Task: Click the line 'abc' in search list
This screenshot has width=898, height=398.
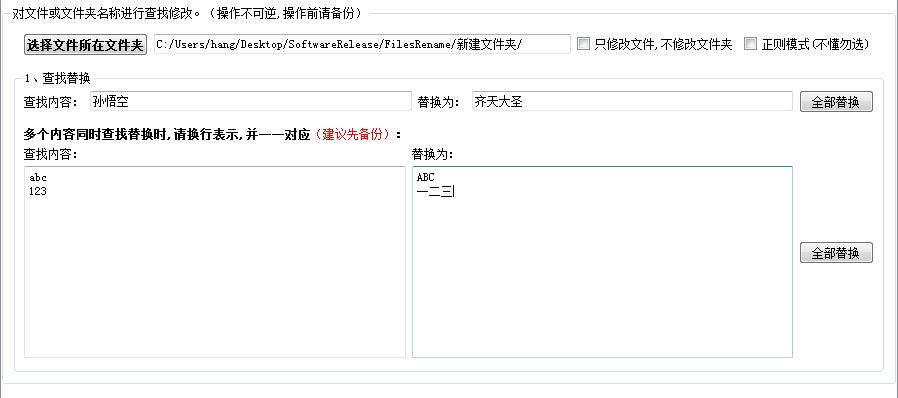Action: (x=38, y=178)
